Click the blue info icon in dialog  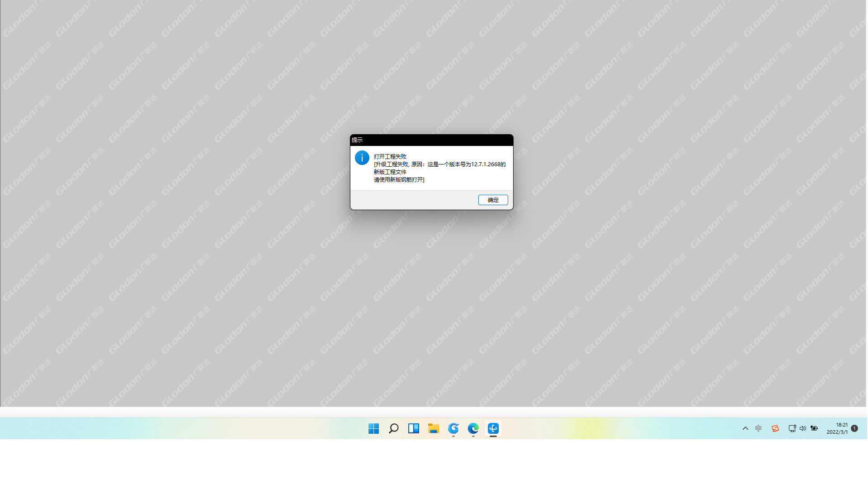tap(362, 158)
